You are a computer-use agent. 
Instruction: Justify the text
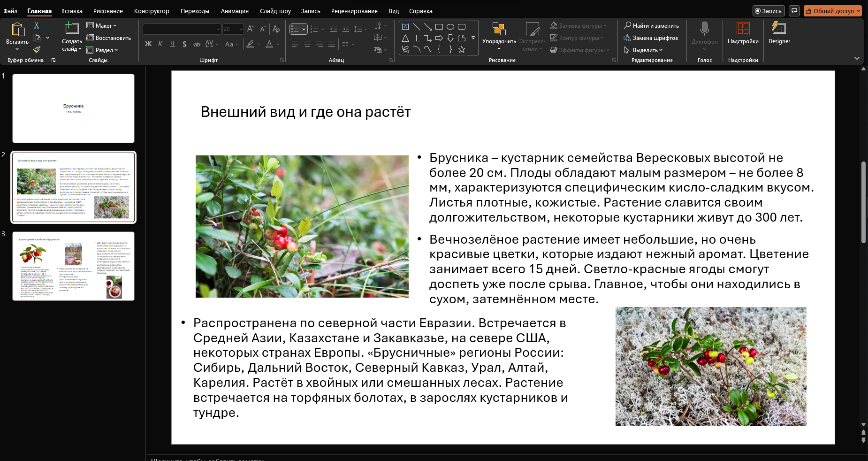tap(332, 44)
